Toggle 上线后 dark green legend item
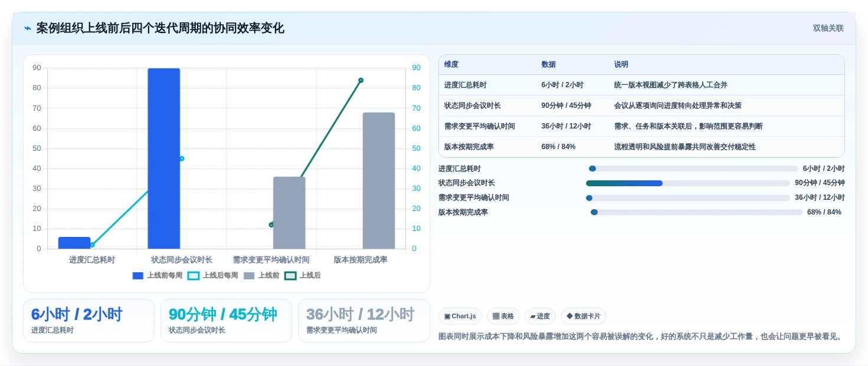The width and height of the screenshot is (868, 366). coord(303,275)
